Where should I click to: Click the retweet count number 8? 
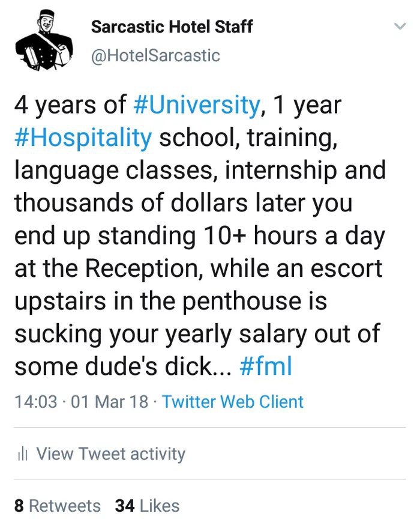tap(19, 506)
